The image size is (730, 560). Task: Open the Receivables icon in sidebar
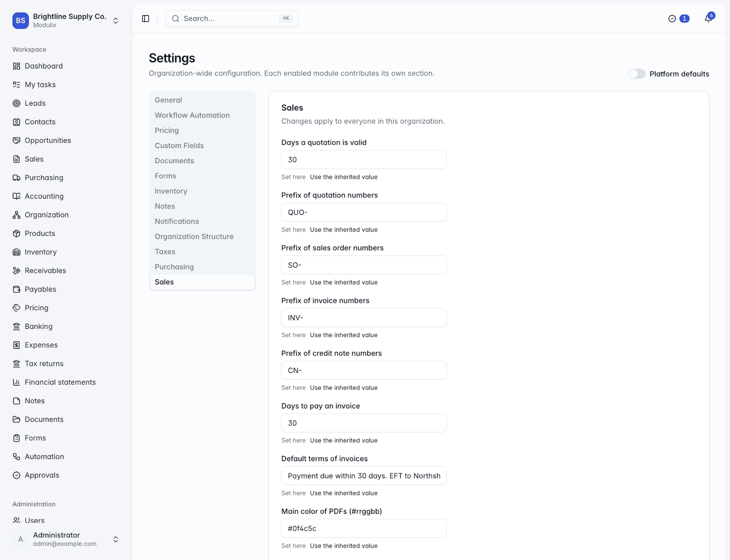[16, 271]
